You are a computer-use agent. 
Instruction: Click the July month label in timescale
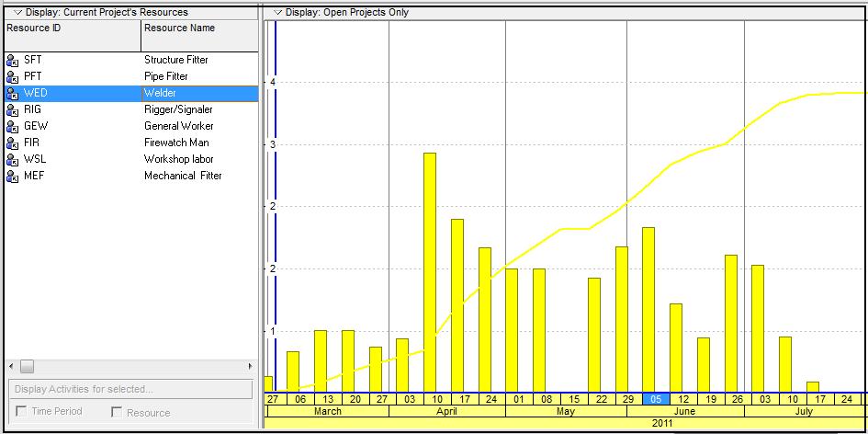pyautogui.click(x=804, y=411)
